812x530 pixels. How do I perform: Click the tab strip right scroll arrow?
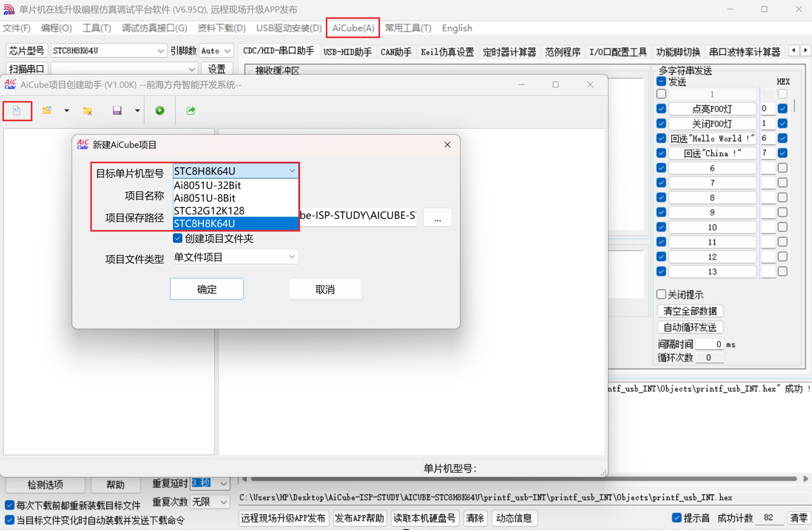(x=806, y=50)
